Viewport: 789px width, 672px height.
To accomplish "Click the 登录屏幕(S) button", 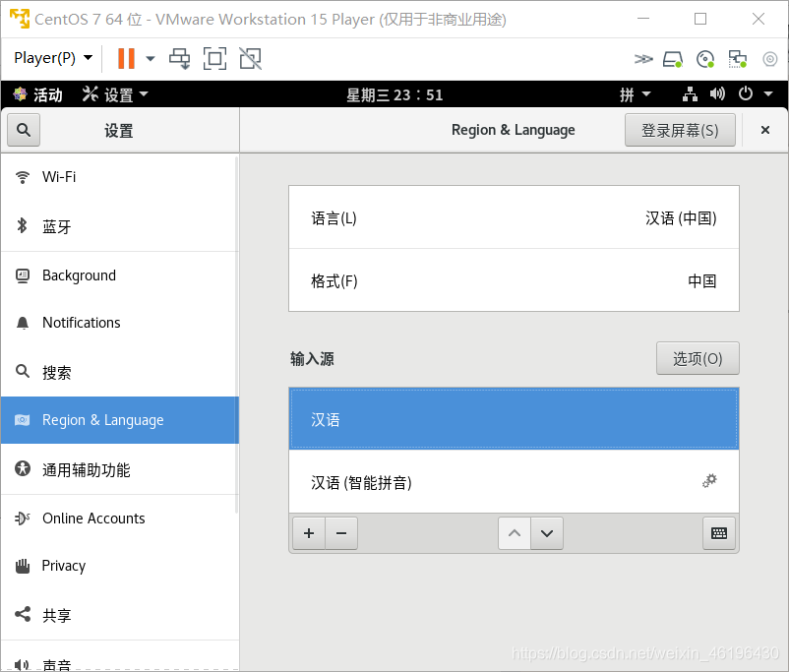I will 680,131.
